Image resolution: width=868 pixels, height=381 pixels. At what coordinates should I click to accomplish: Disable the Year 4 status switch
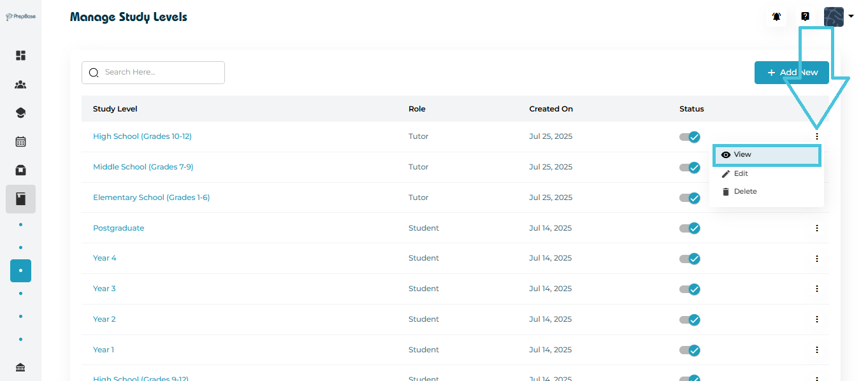690,259
